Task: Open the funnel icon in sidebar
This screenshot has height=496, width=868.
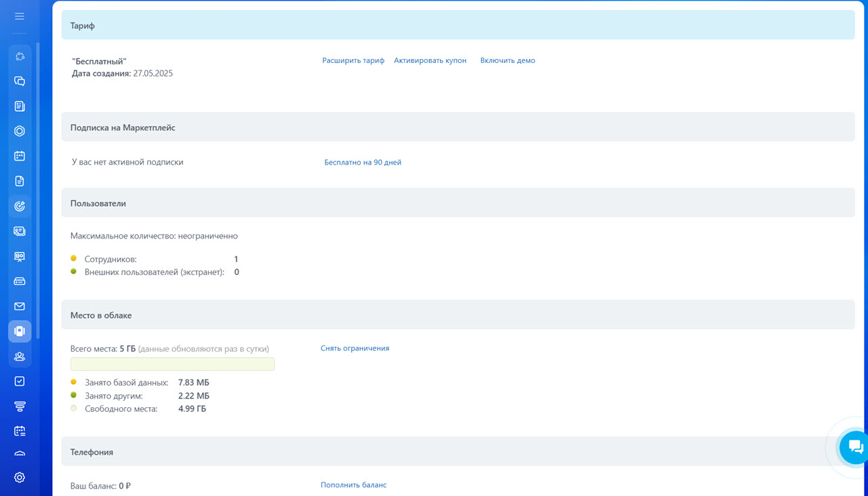Action: 20,406
